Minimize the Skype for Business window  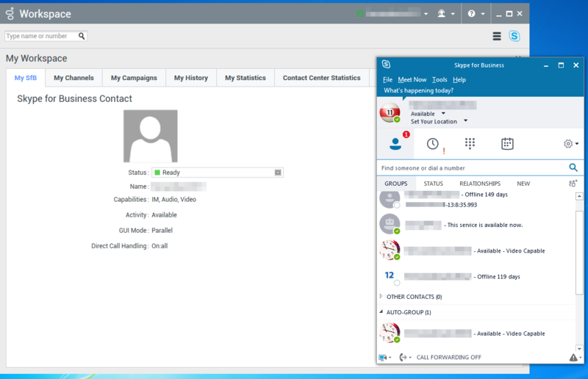[x=546, y=65]
